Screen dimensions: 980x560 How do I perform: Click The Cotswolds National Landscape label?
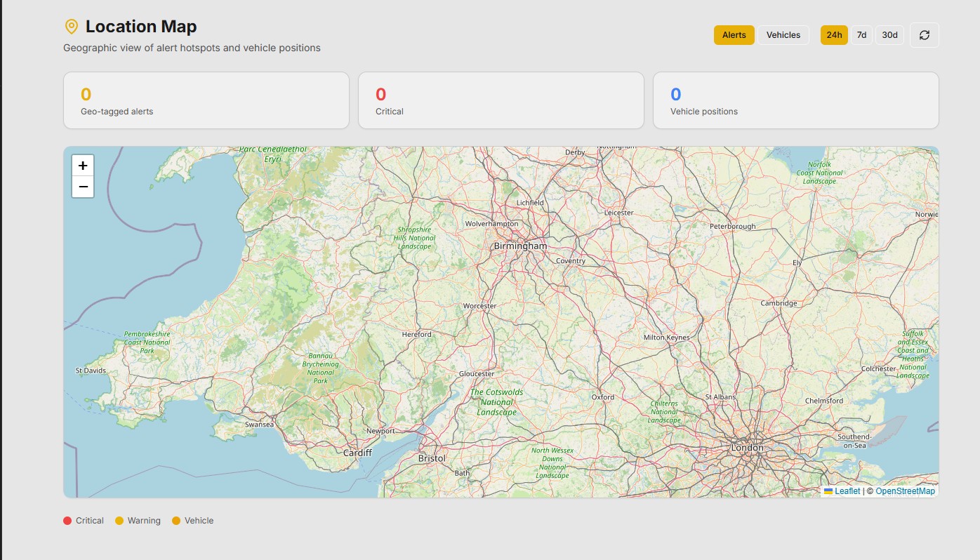coord(496,402)
